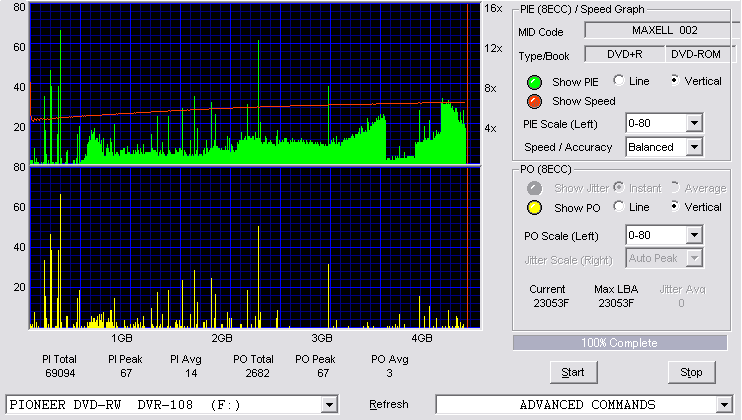This screenshot has height=420, width=742.
Task: Click the 16x speed axis label
Action: (x=493, y=9)
